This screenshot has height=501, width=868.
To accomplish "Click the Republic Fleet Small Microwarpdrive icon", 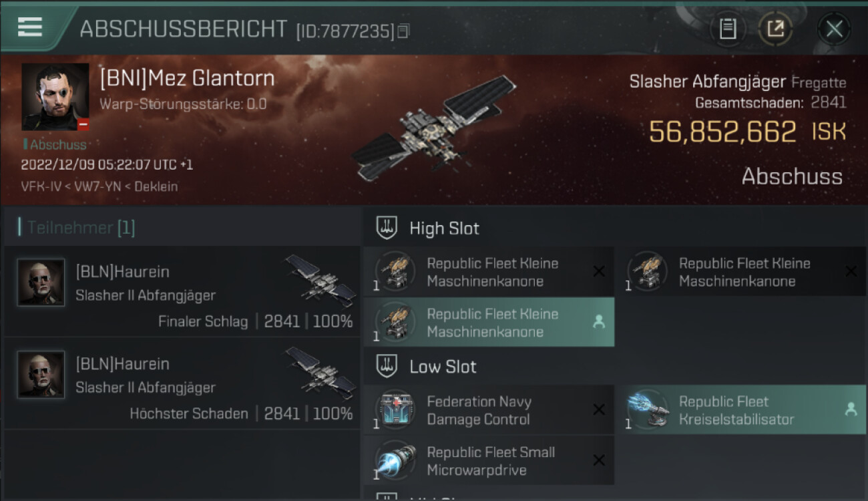I will point(395,461).
